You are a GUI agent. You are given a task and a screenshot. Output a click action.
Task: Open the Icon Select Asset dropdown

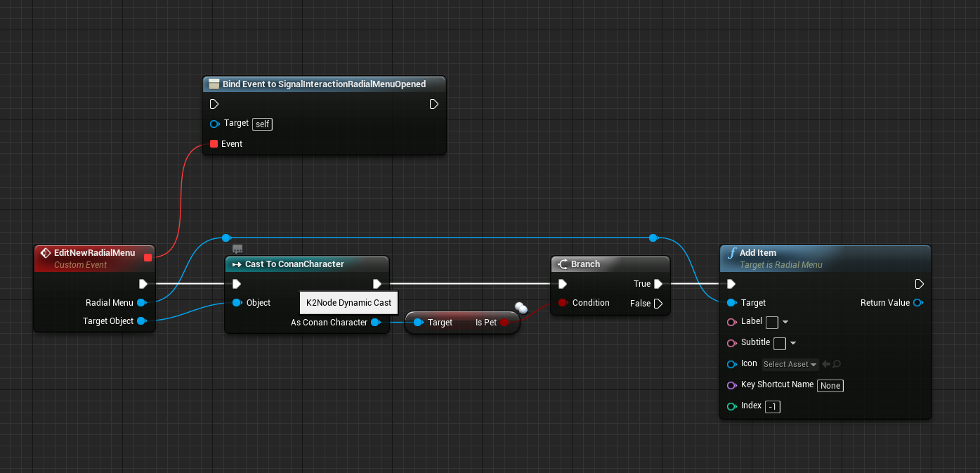tap(790, 364)
